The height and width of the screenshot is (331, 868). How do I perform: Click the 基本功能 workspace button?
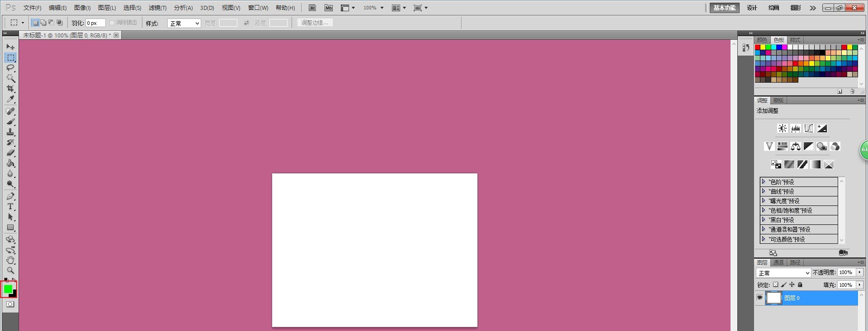pyautogui.click(x=724, y=8)
